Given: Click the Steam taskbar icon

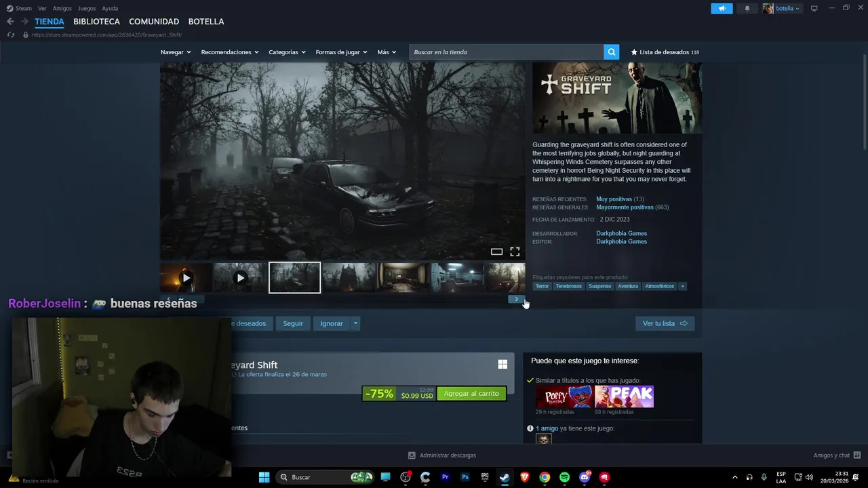Looking at the screenshot, I should [505, 477].
